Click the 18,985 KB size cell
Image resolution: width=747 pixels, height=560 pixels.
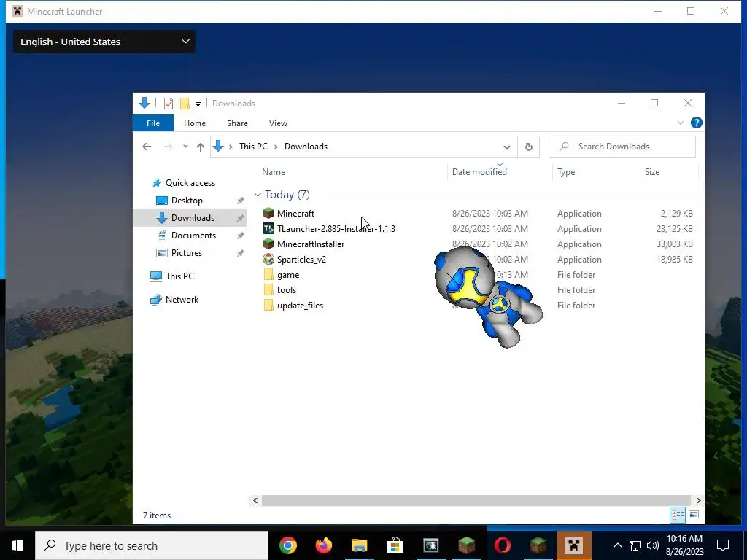674,259
